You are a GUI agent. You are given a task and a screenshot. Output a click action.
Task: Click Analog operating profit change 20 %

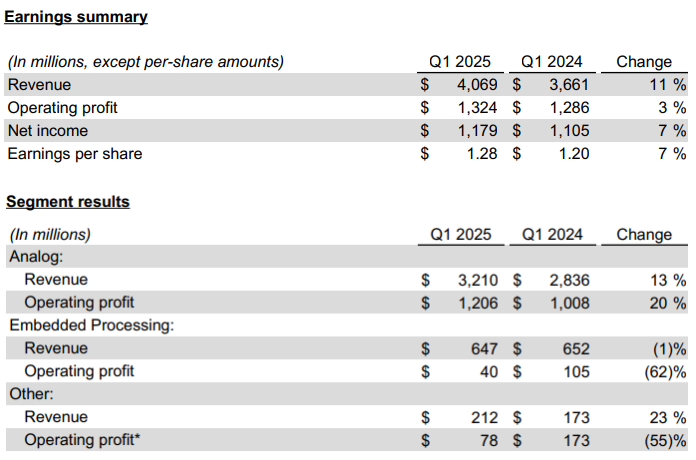[x=667, y=303]
